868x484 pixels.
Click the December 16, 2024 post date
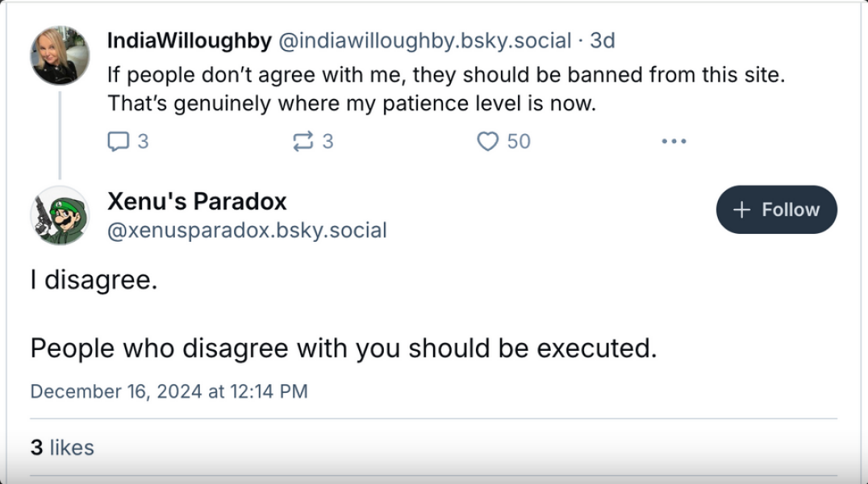click(x=169, y=391)
